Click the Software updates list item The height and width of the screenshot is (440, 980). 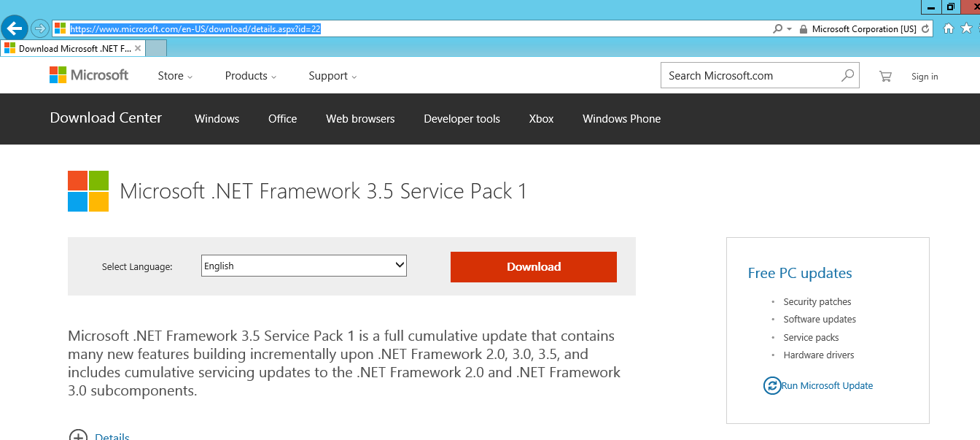[820, 319]
